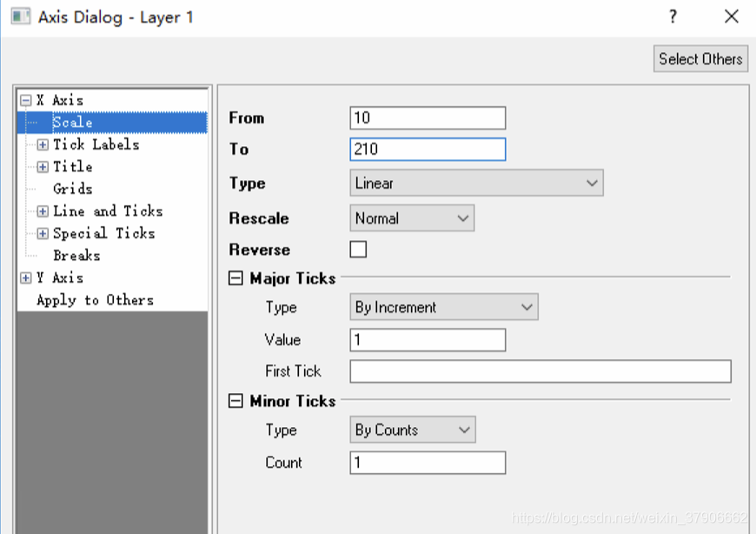Select the Y Axis label in tree

[60, 277]
